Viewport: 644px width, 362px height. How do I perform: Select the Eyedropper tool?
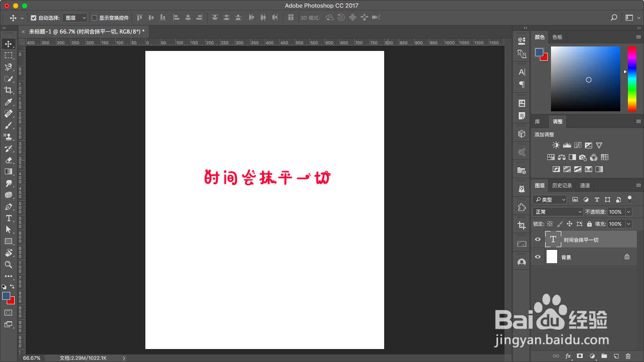8,102
